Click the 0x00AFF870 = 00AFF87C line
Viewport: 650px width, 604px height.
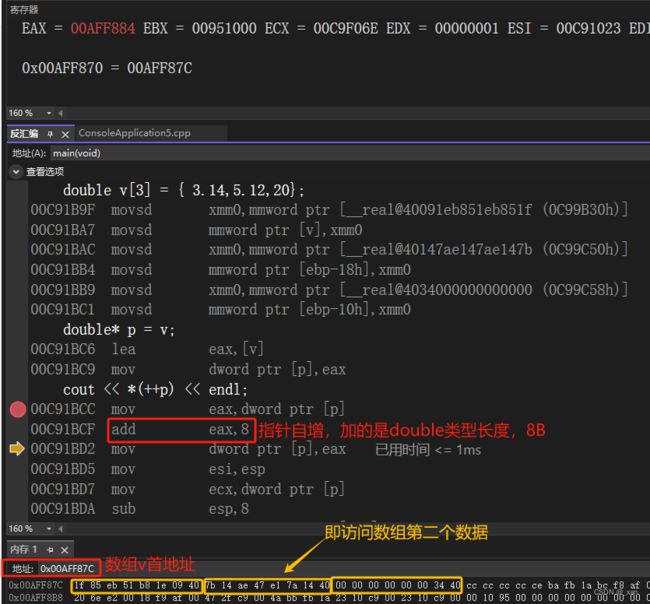click(107, 68)
